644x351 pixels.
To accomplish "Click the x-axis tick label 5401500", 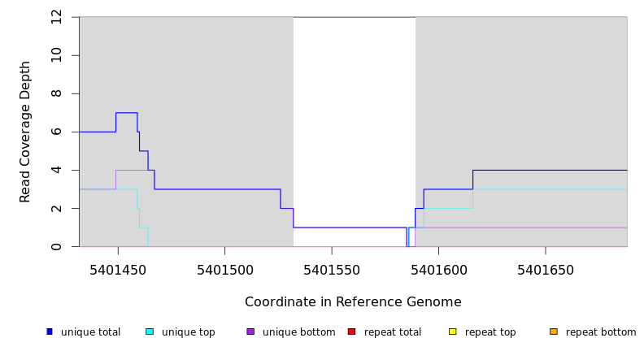I will [x=224, y=270].
